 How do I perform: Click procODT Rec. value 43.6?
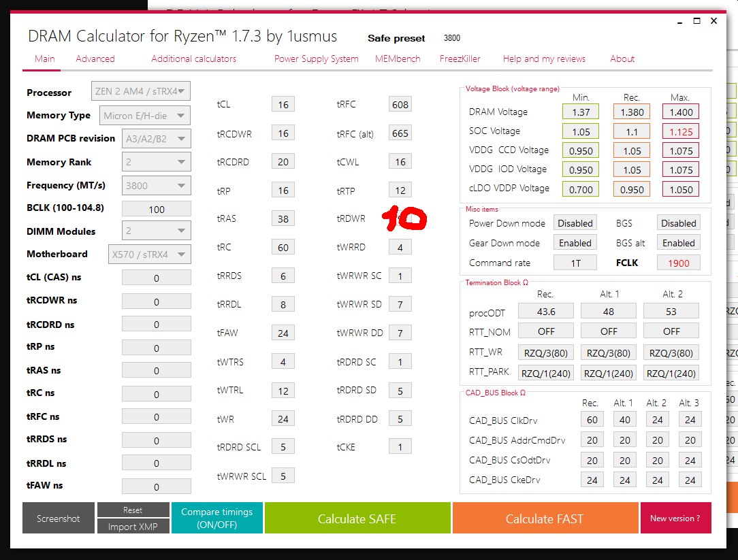pyautogui.click(x=546, y=312)
